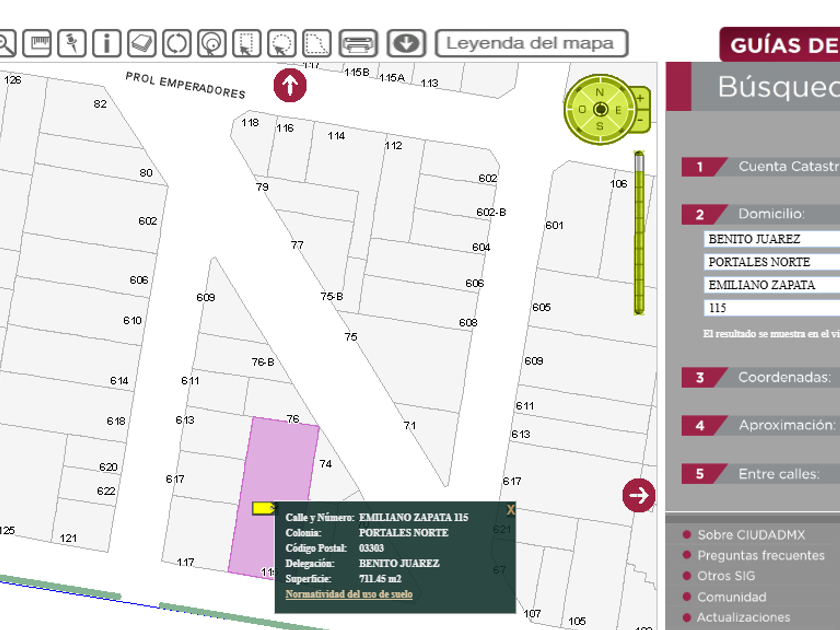The image size is (840, 630).
Task: Click parcel labeled 75-B
Action: 332,296
